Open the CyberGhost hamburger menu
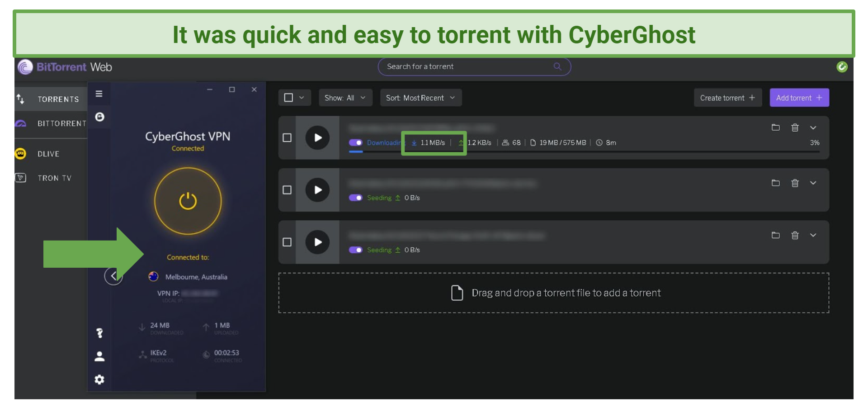The width and height of the screenshot is (868, 407). pyautogui.click(x=99, y=94)
